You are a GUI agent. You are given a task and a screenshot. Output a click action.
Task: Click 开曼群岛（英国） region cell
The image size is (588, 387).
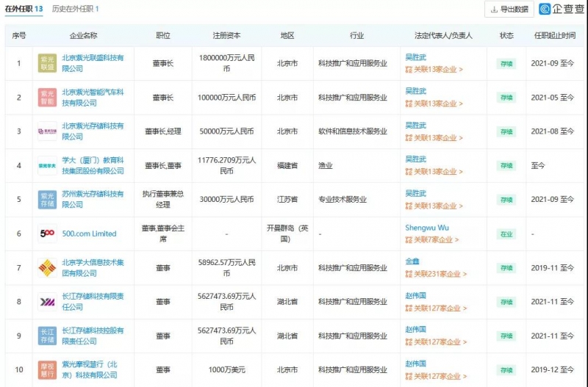coord(287,234)
